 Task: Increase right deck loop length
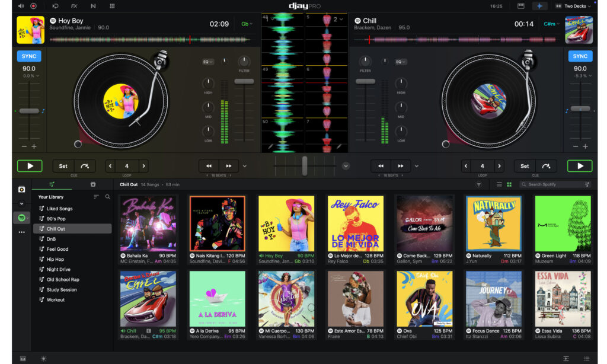tap(499, 166)
